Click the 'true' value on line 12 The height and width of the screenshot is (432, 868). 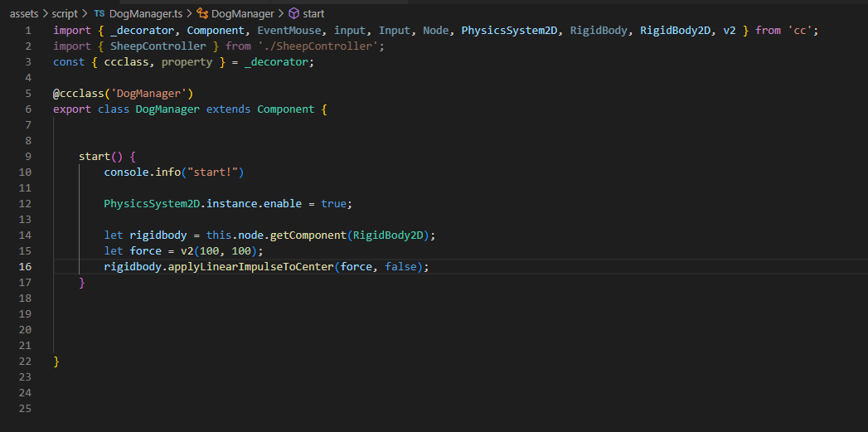point(334,204)
